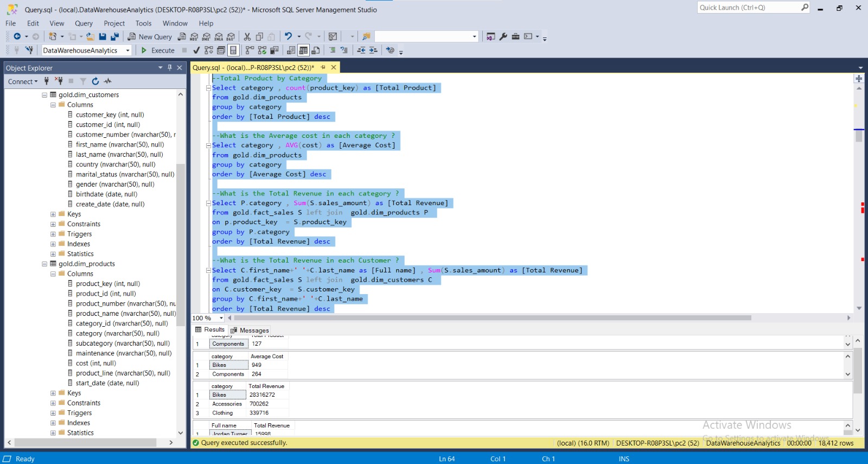
Task: Click the Execute button
Action: (x=158, y=50)
